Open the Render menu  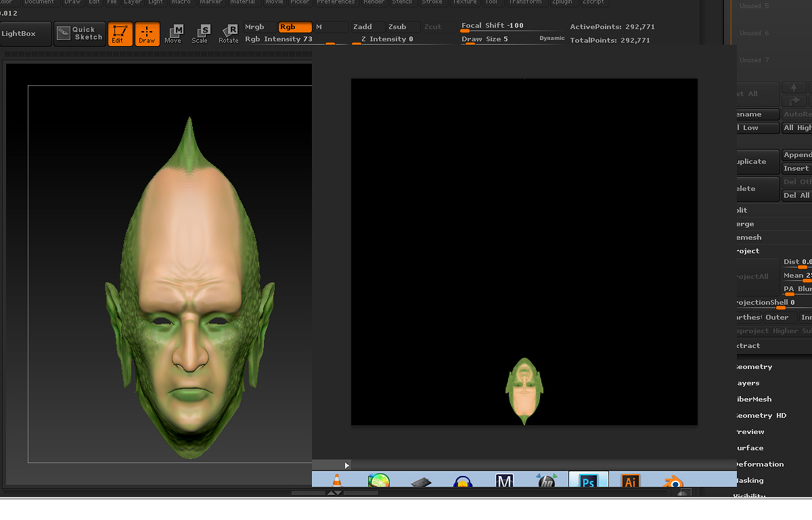click(374, 3)
